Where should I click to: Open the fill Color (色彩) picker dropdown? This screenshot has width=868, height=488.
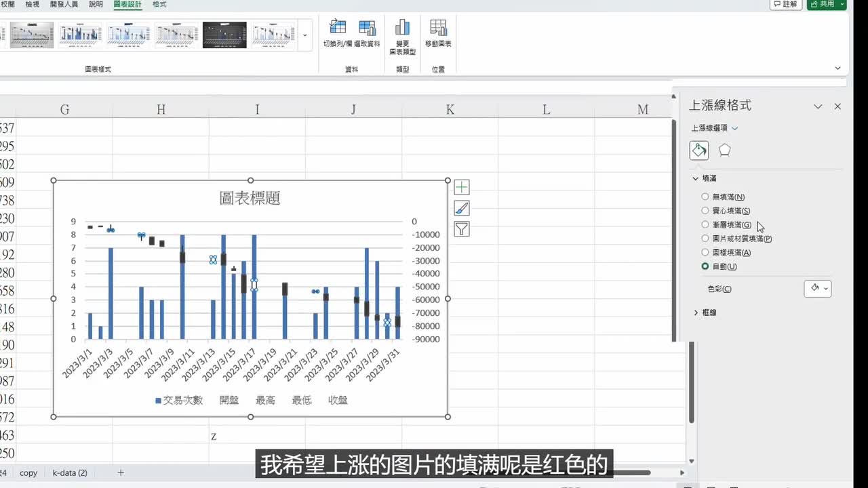pyautogui.click(x=818, y=288)
